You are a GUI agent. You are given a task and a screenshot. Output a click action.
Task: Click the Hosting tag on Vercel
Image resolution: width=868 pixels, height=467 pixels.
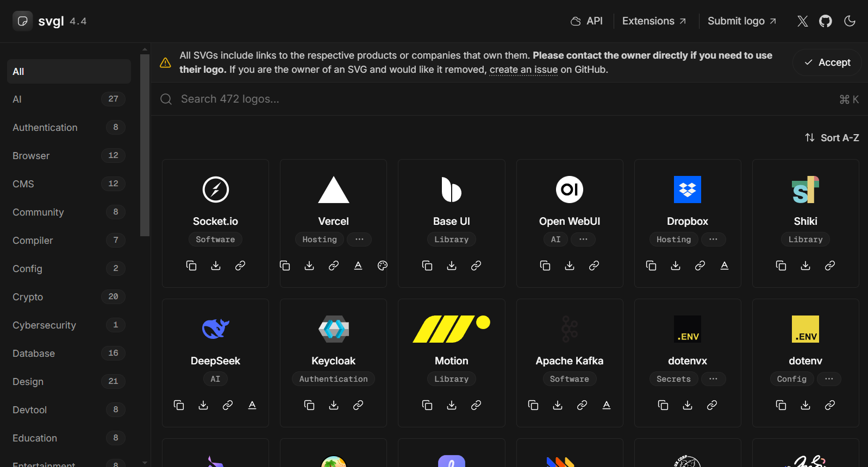point(320,239)
